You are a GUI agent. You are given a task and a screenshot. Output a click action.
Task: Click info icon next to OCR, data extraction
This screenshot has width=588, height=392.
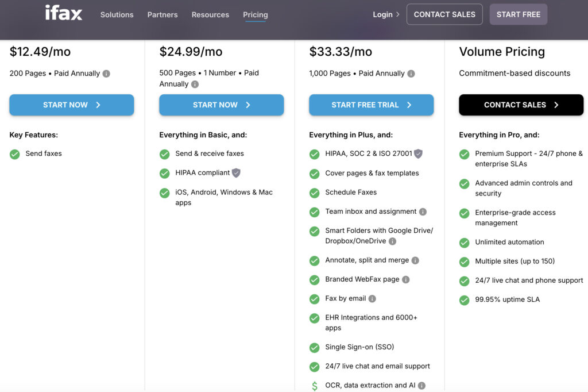[422, 386]
